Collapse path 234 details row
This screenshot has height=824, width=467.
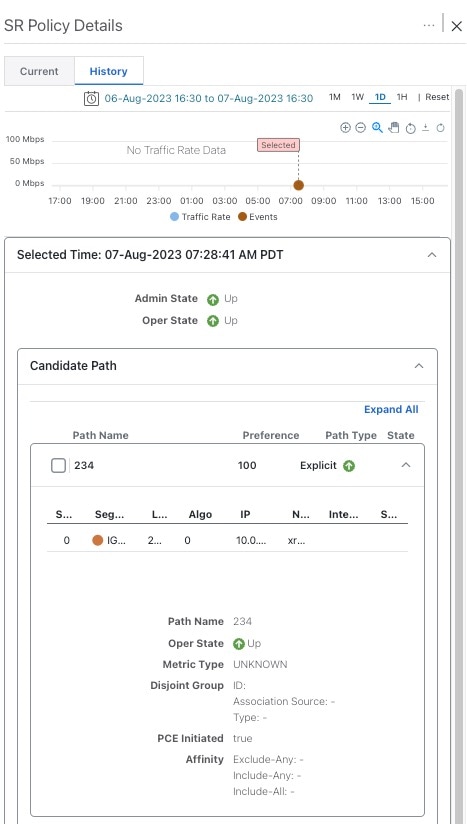[x=406, y=465]
